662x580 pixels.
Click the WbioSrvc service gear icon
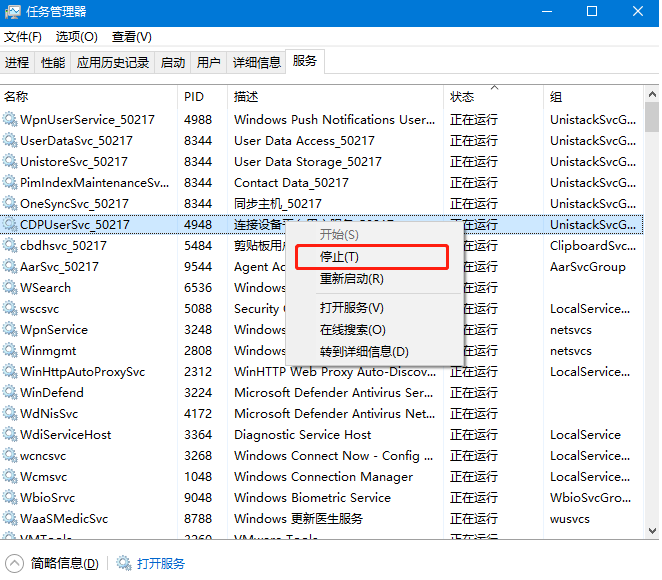[10, 498]
